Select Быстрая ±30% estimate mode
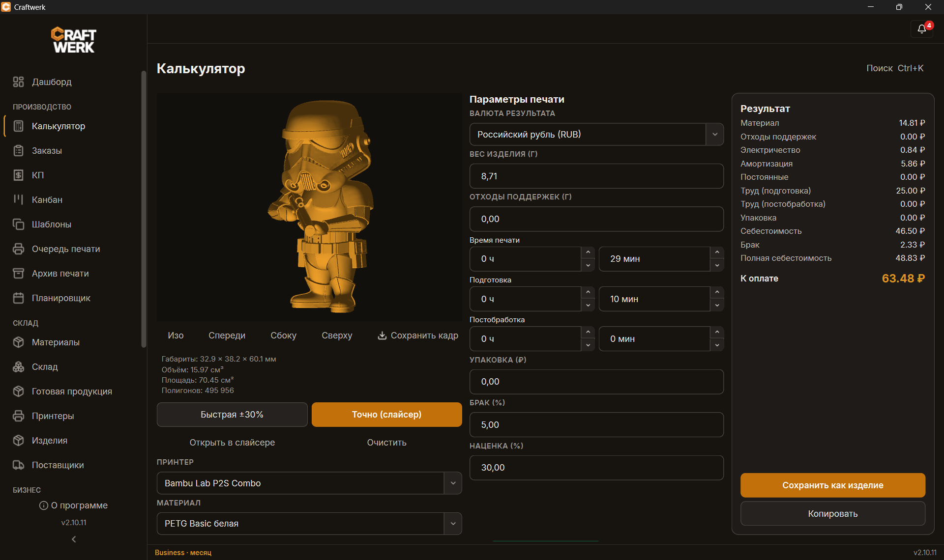This screenshot has width=944, height=560. tap(232, 415)
